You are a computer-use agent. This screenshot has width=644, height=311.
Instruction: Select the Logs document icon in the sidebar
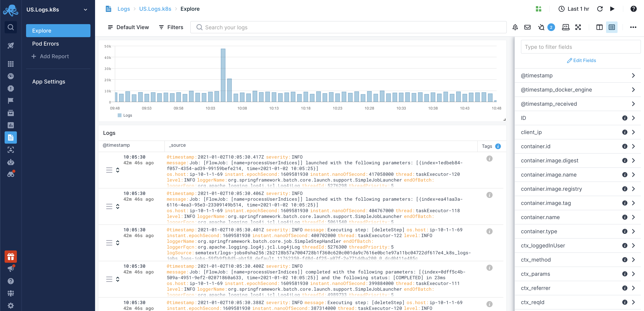(x=11, y=137)
